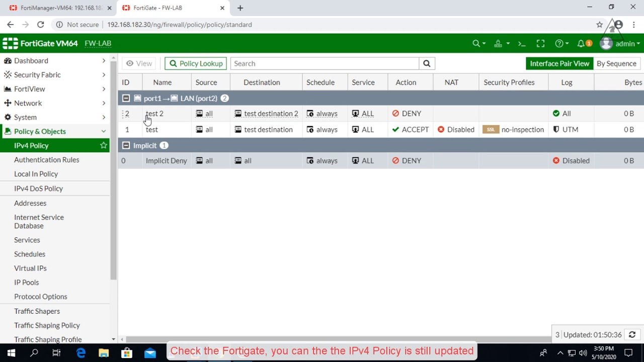Screen dimensions: 644x362
Task: Expand the Security Fabric menu
Action: (55, 75)
